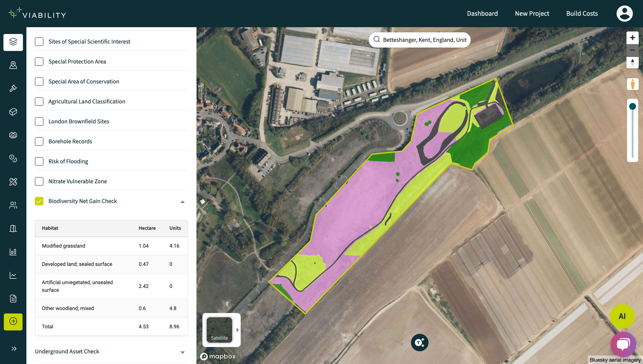This screenshot has width=643, height=364.
Task: Enable Special Area of Conservation layer
Action: click(x=39, y=81)
